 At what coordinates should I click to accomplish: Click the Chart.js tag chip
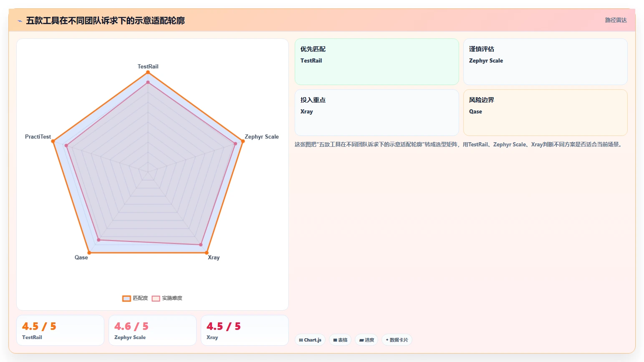click(310, 340)
